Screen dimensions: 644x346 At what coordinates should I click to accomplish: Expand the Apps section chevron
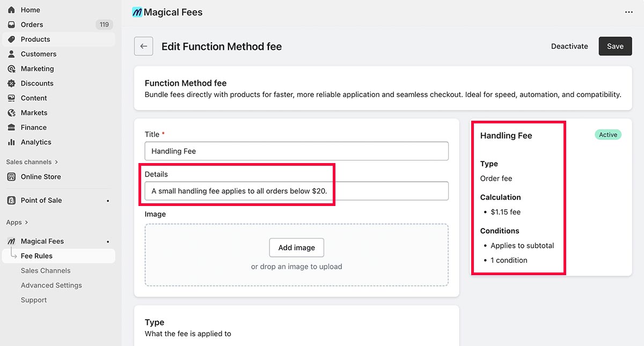26,223
